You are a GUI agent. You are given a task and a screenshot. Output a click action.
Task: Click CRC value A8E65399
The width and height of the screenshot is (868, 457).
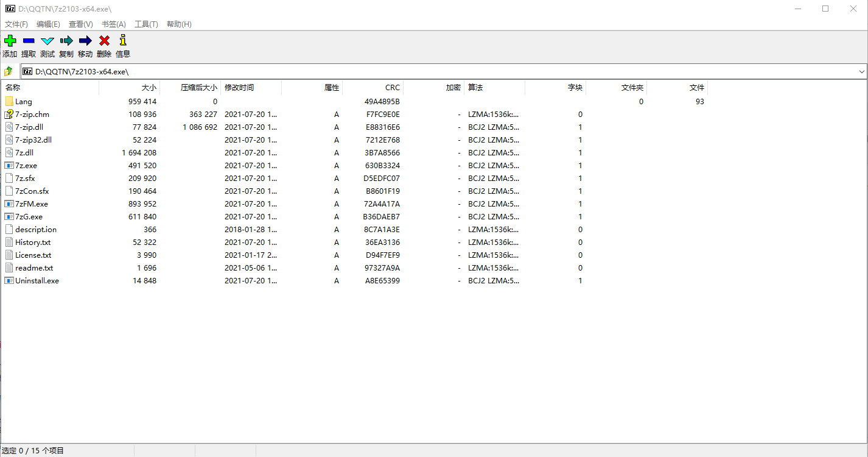(x=382, y=281)
